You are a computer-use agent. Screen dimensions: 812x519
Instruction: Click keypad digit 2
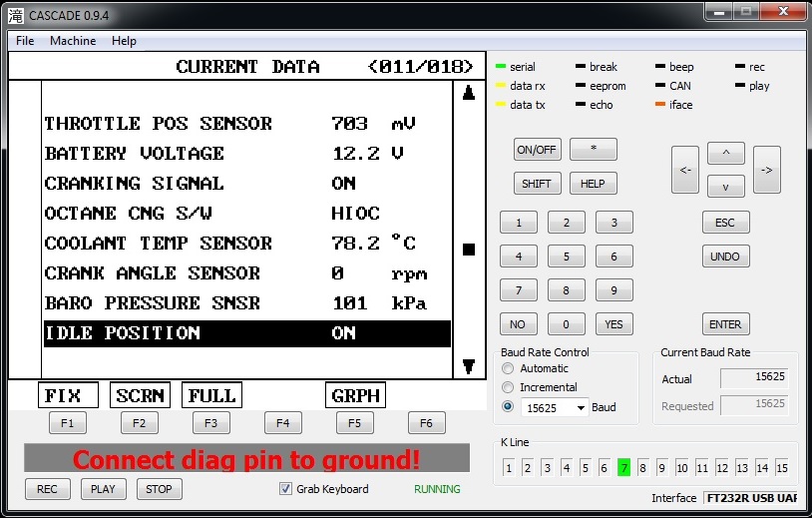coord(567,223)
